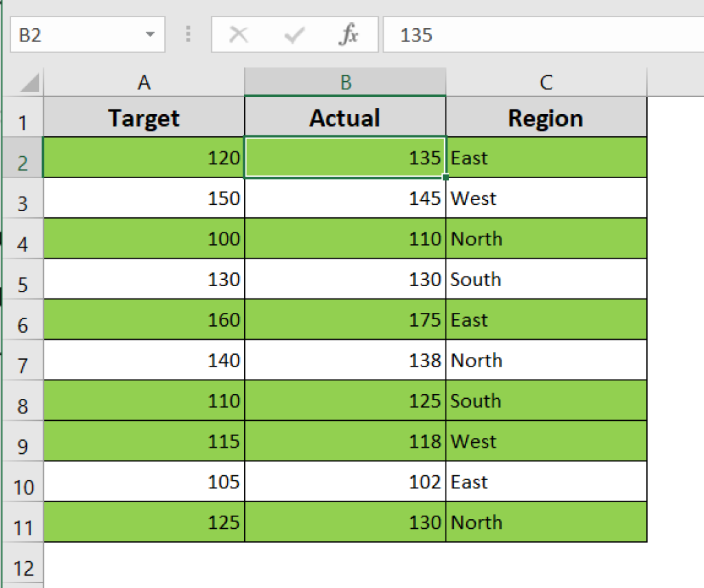Open the Insert Function (fx) dialog

point(349,34)
